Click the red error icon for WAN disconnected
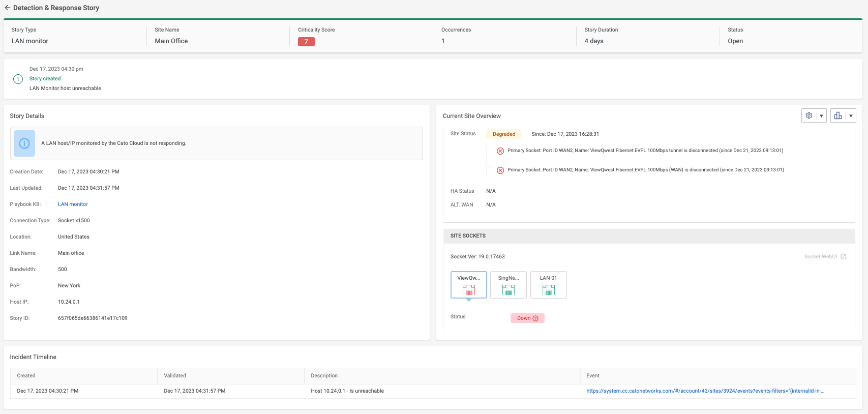The image size is (868, 414). pyautogui.click(x=500, y=170)
